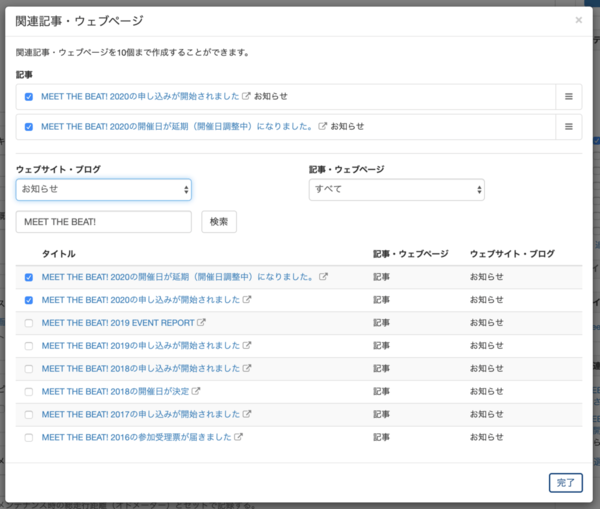This screenshot has height=509, width=600.
Task: Open link MEET THE BEAT! 2018の開催日が決定
Action: pyautogui.click(x=115, y=392)
